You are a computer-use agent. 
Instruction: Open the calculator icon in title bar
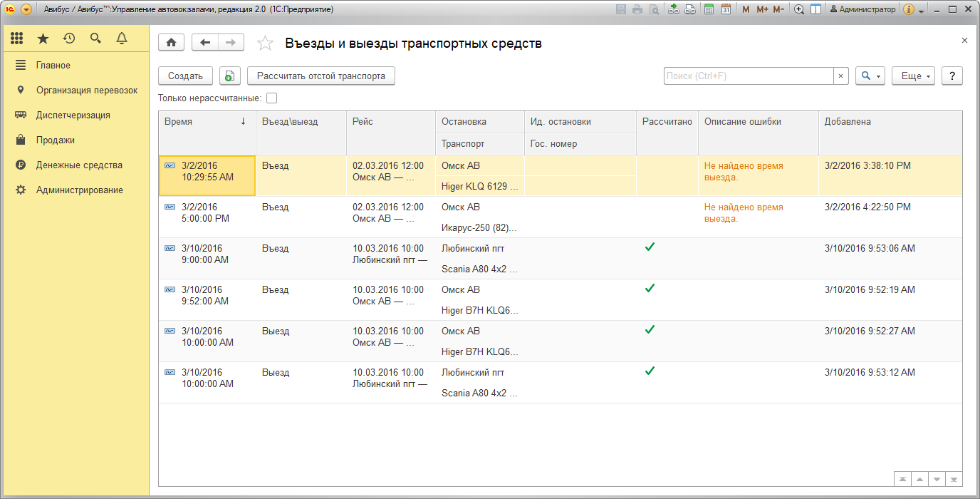coord(709,9)
